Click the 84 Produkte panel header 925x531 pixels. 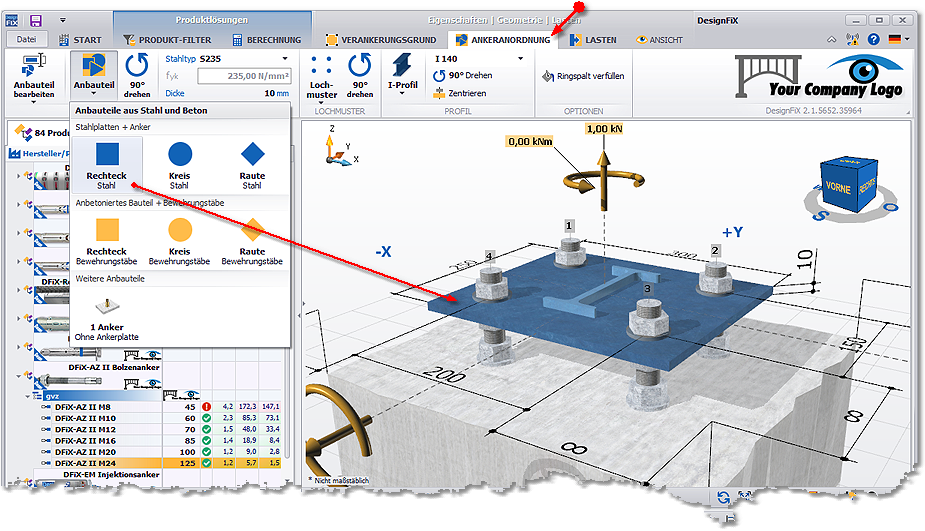41,133
